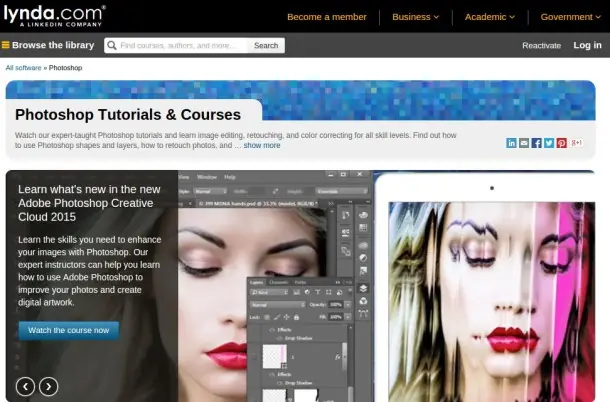Open Browse the library menu
This screenshot has width=610, height=402.
(x=48, y=45)
